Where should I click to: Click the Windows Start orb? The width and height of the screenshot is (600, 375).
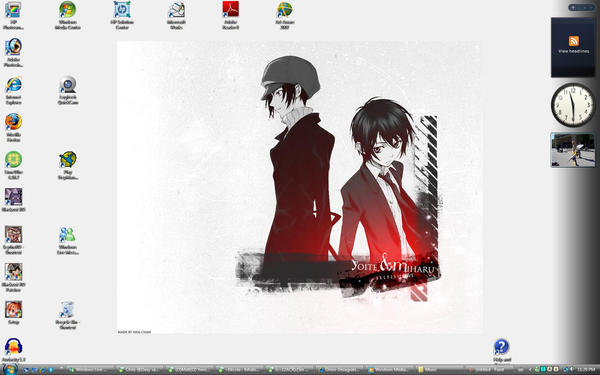pos(9,369)
